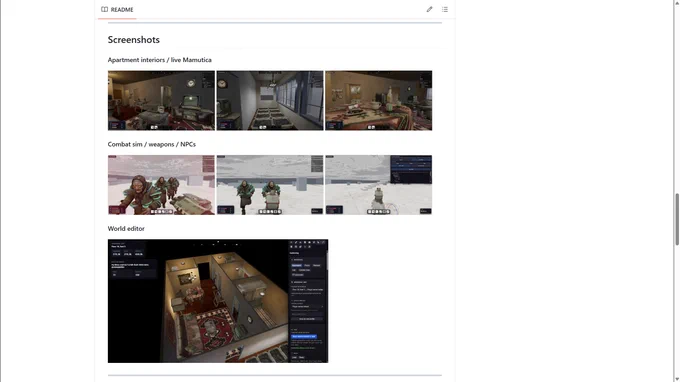
Task: Open the hallway with windows screenshot
Action: (270, 101)
